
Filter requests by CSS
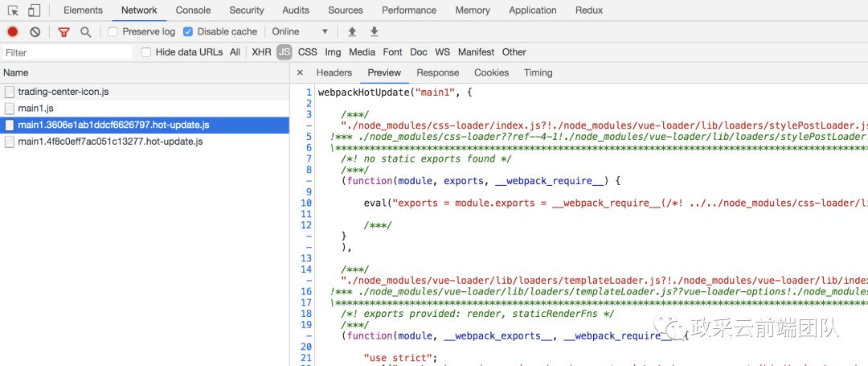pos(307,52)
